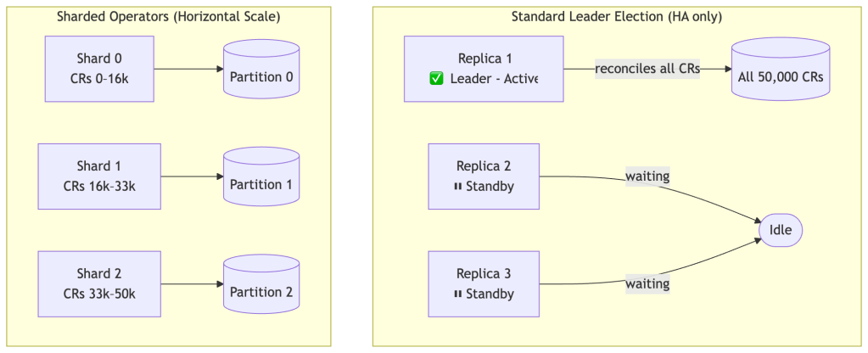Click the "reconciles all CRs" edge label

pos(647,69)
